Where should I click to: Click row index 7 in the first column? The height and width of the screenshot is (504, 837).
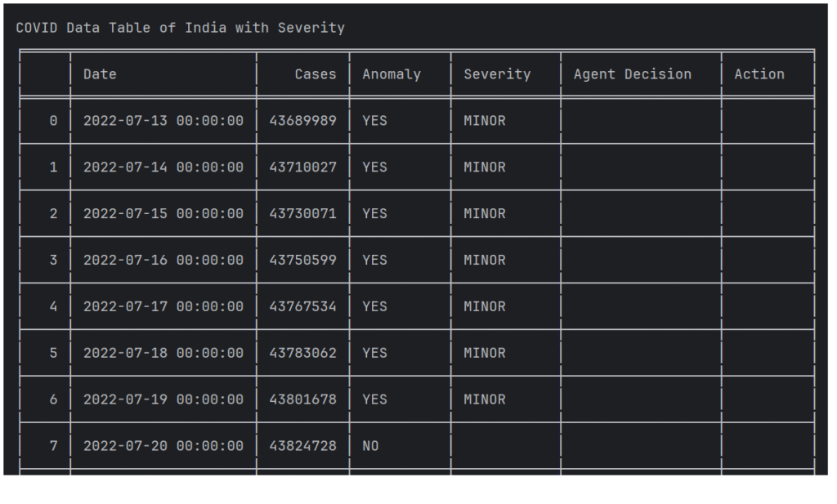[54, 447]
